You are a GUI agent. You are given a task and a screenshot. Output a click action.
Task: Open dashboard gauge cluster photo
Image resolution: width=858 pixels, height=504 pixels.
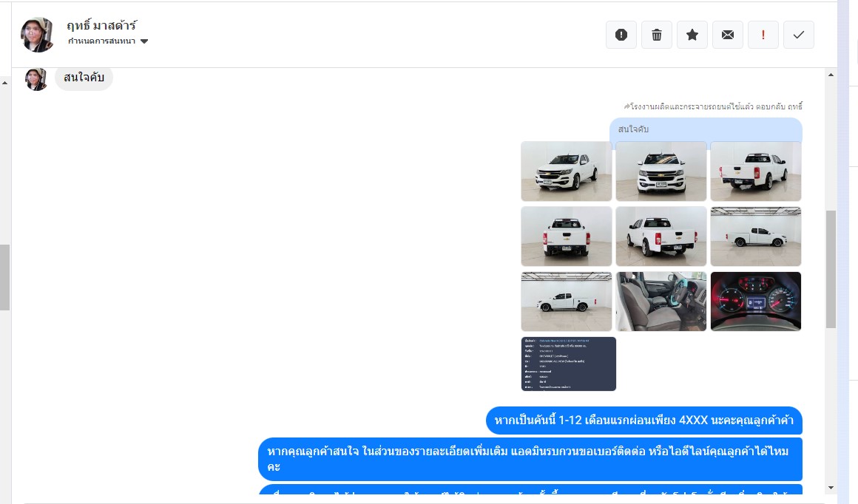click(x=756, y=302)
